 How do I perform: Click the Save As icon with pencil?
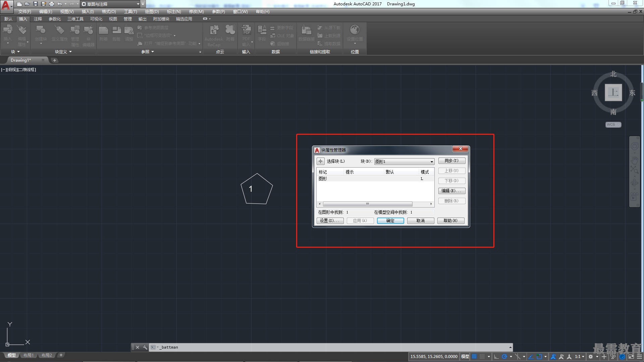[x=44, y=4]
